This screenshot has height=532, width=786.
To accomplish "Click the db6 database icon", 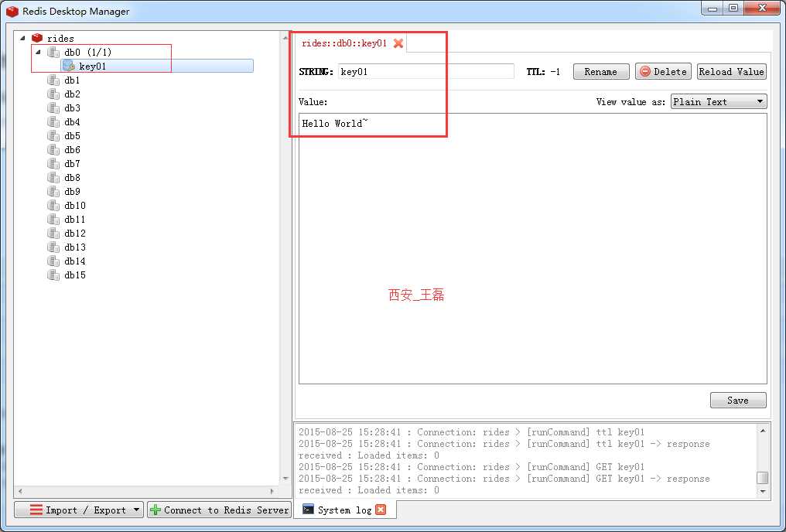I will [x=53, y=150].
